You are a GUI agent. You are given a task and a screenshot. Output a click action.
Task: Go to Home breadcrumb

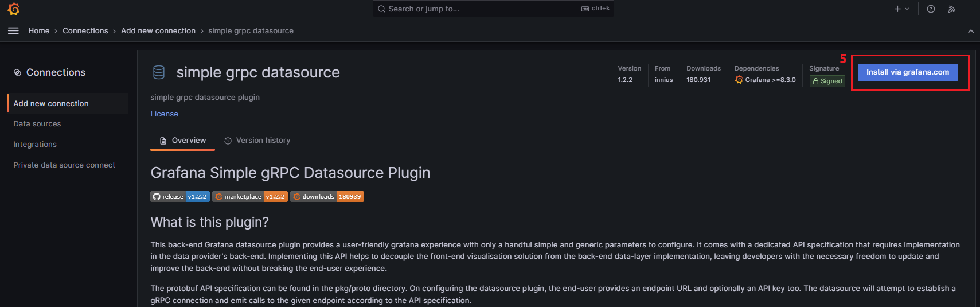point(39,31)
